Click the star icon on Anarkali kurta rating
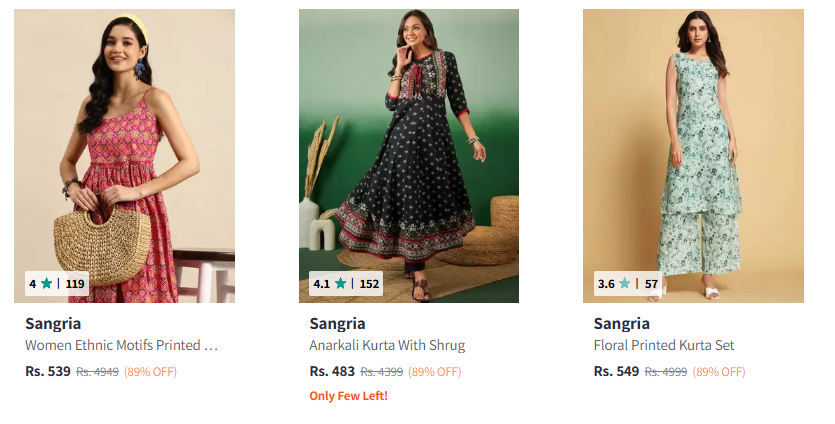Viewport: 835px width, 424px height. click(340, 283)
